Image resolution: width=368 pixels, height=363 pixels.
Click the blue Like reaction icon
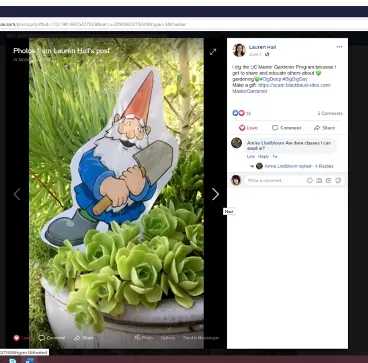tap(235, 113)
